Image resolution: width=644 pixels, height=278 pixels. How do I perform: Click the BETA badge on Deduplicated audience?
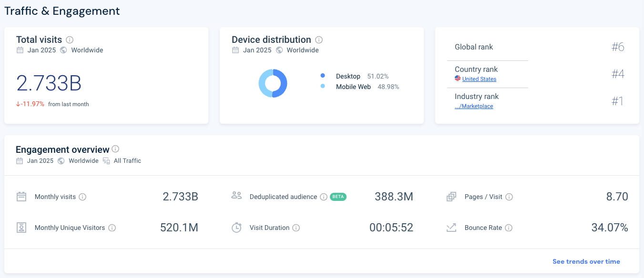[x=338, y=197]
